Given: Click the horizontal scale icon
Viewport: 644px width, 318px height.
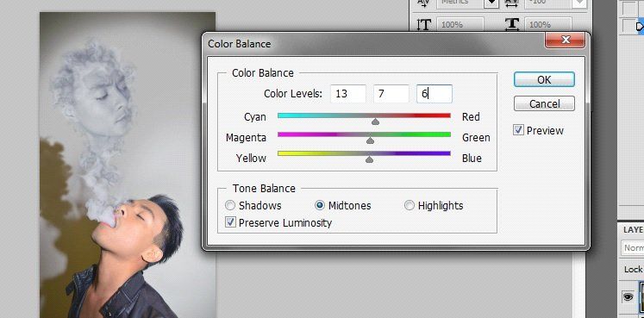Looking at the screenshot, I should tap(512, 25).
